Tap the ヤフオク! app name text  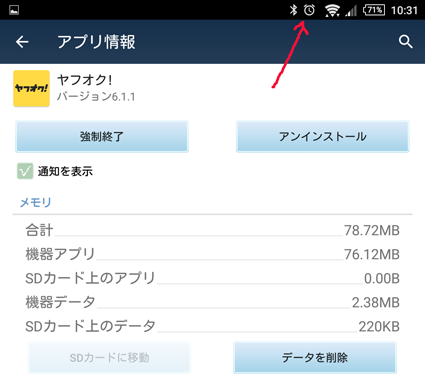85,80
